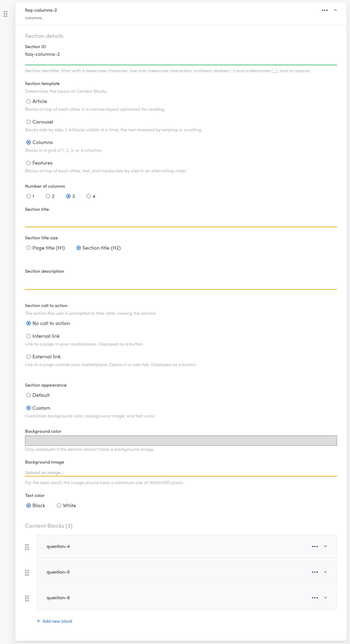
Task: Collapse the faq-columns-2 section
Action: click(x=335, y=10)
